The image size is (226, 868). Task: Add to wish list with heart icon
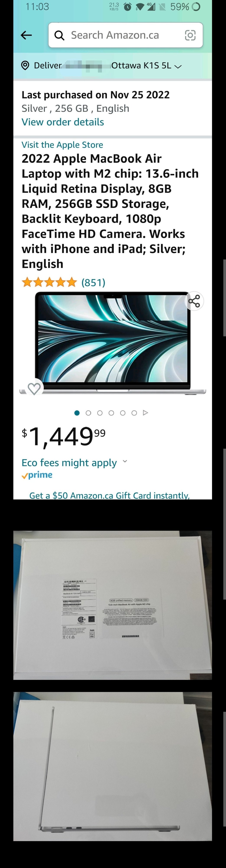(x=34, y=388)
